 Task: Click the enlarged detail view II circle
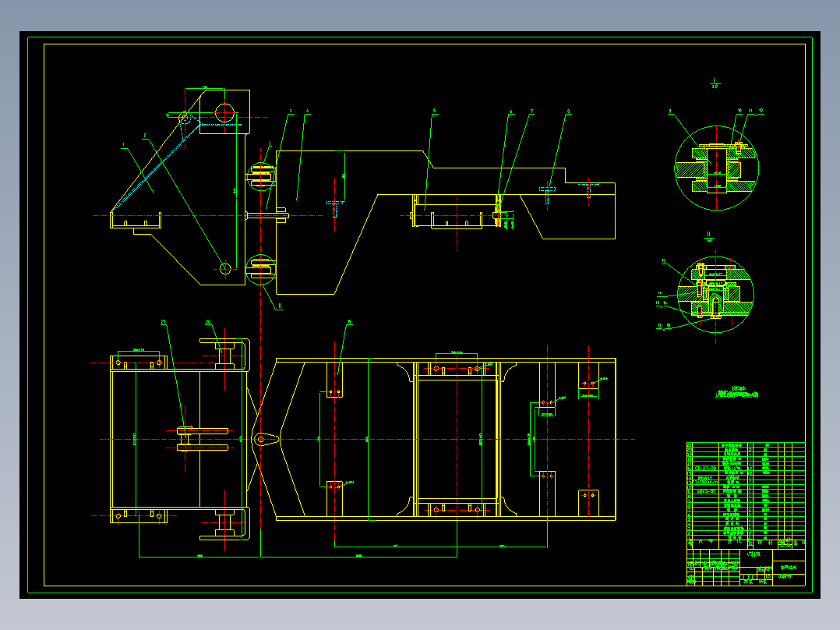(x=715, y=295)
